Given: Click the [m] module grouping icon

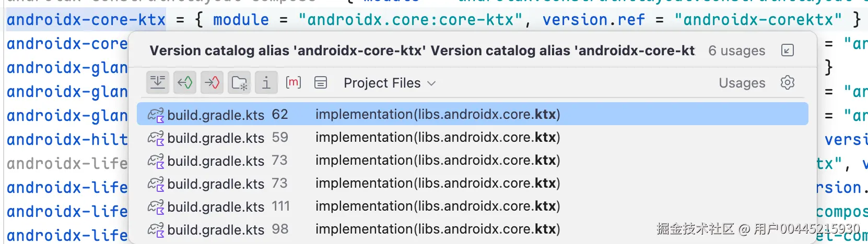Looking at the screenshot, I should click(x=294, y=82).
